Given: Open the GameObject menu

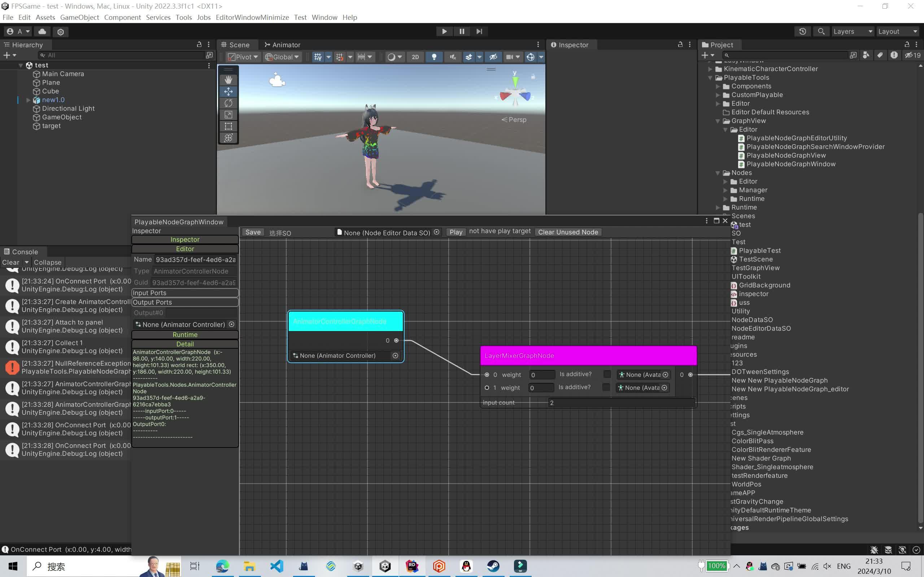Looking at the screenshot, I should [79, 17].
